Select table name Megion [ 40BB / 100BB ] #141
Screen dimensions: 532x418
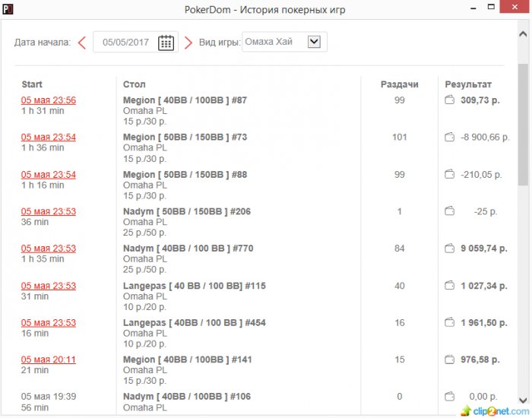pos(187,359)
